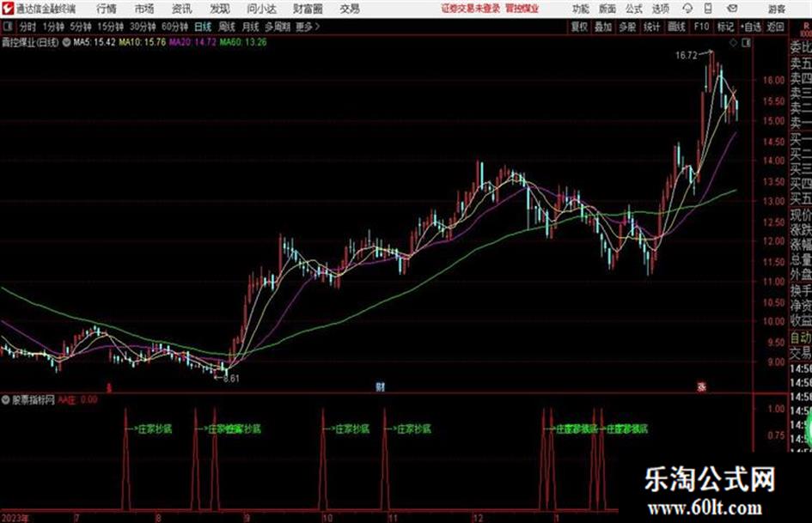This screenshot has width=812, height=523.
Task: Toggle the side panel icon before 分时
Action: point(8,27)
